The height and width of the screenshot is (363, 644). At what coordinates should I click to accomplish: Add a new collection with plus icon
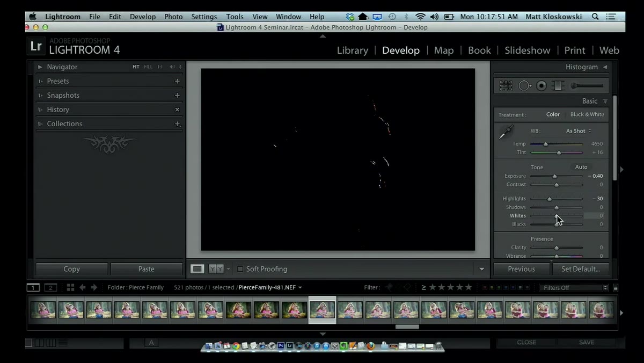(177, 124)
